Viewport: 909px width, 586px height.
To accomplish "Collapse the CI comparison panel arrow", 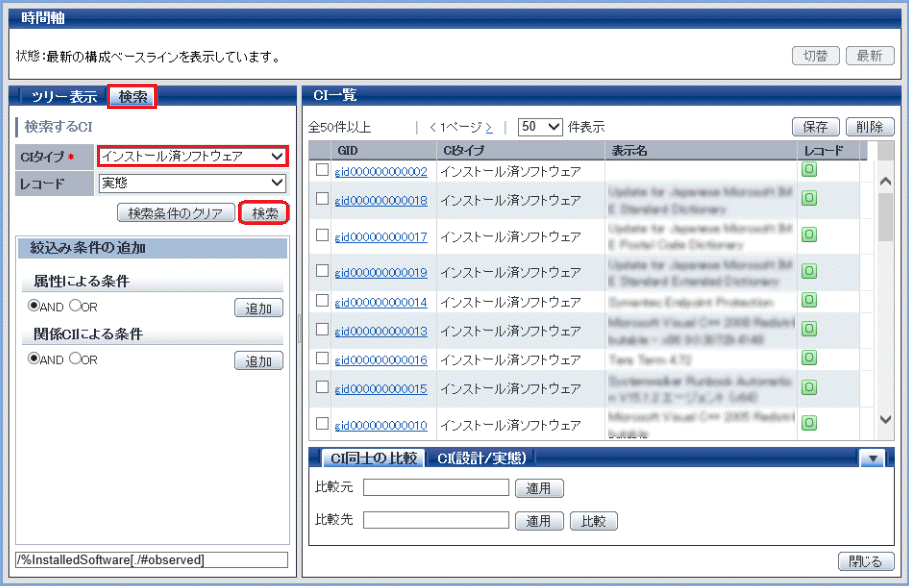I will tap(870, 458).
